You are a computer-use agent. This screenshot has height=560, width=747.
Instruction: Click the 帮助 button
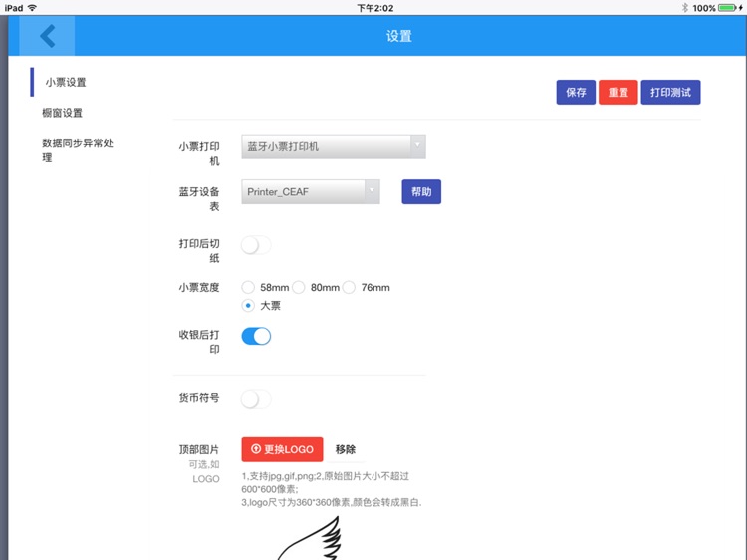tap(421, 192)
